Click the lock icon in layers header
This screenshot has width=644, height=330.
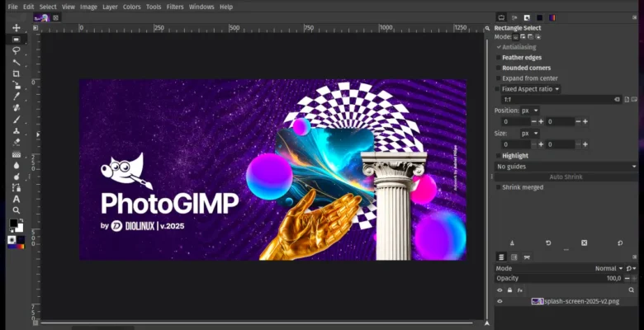509,290
